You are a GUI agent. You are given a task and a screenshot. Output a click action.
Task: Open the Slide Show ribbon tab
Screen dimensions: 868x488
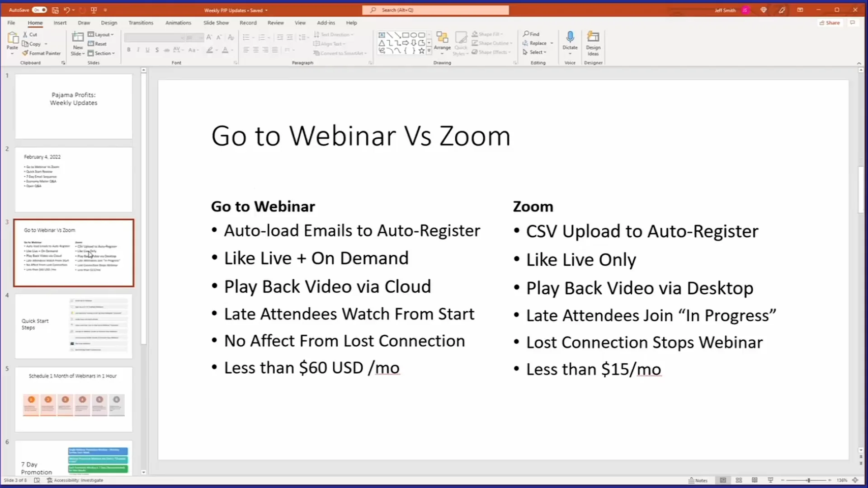216,23
